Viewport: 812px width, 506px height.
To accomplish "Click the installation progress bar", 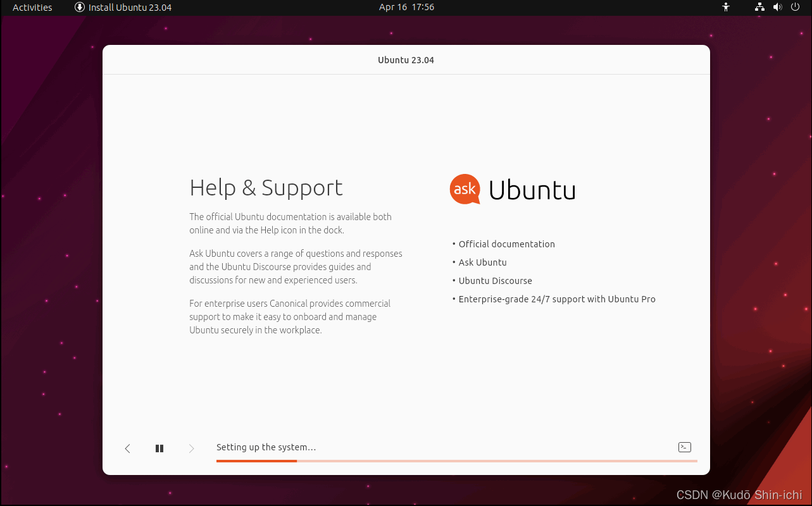I will point(456,461).
